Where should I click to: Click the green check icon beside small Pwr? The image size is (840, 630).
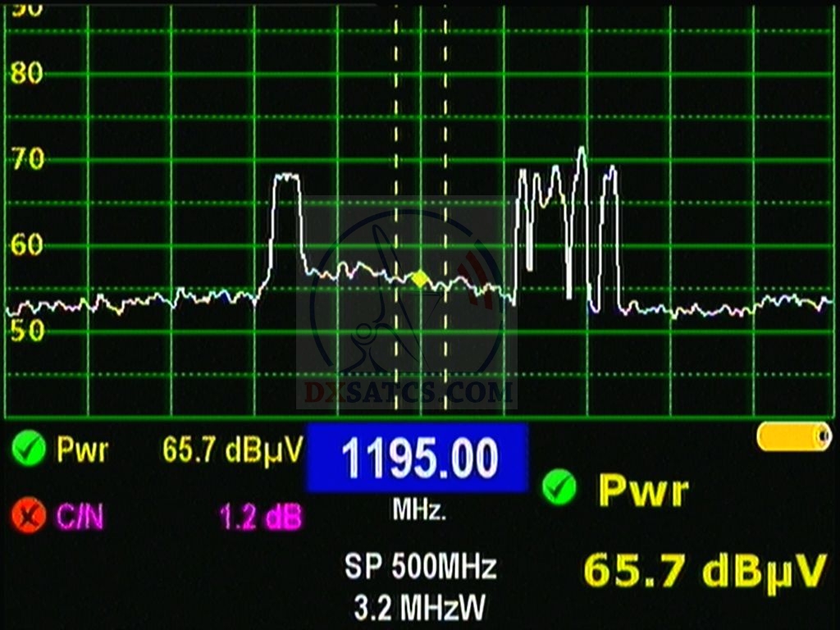pyautogui.click(x=30, y=450)
